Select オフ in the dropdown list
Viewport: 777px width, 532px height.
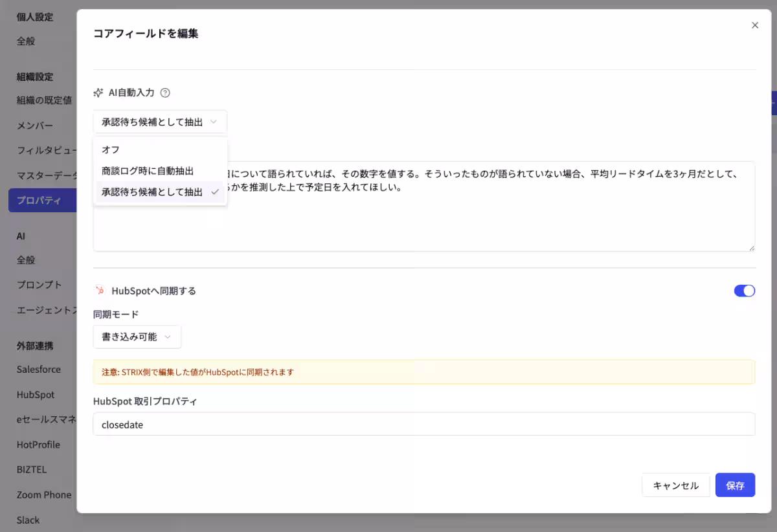[160, 150]
